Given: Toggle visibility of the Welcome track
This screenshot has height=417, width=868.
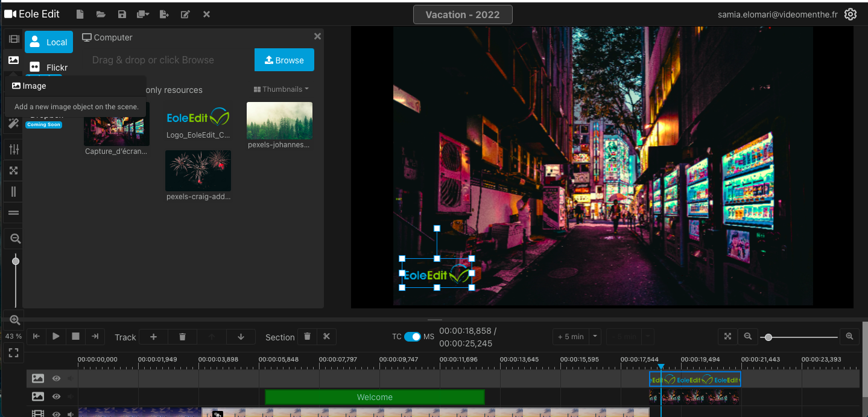Looking at the screenshot, I should click(x=56, y=396).
